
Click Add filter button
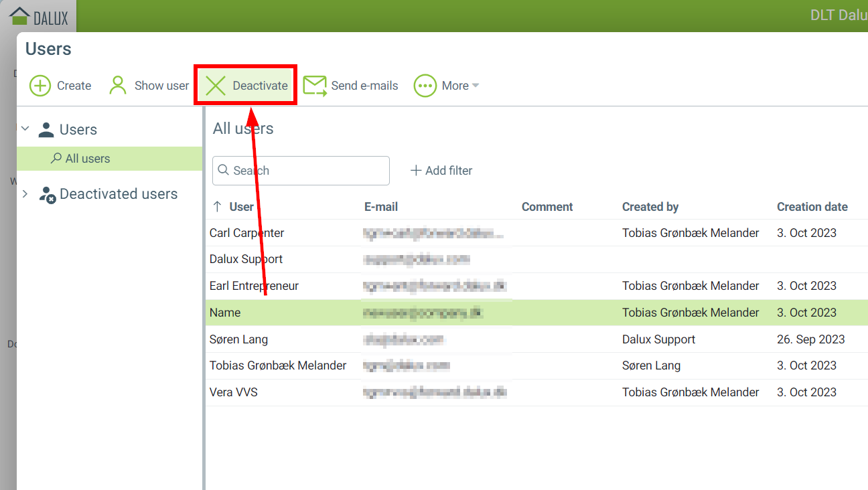pyautogui.click(x=441, y=171)
